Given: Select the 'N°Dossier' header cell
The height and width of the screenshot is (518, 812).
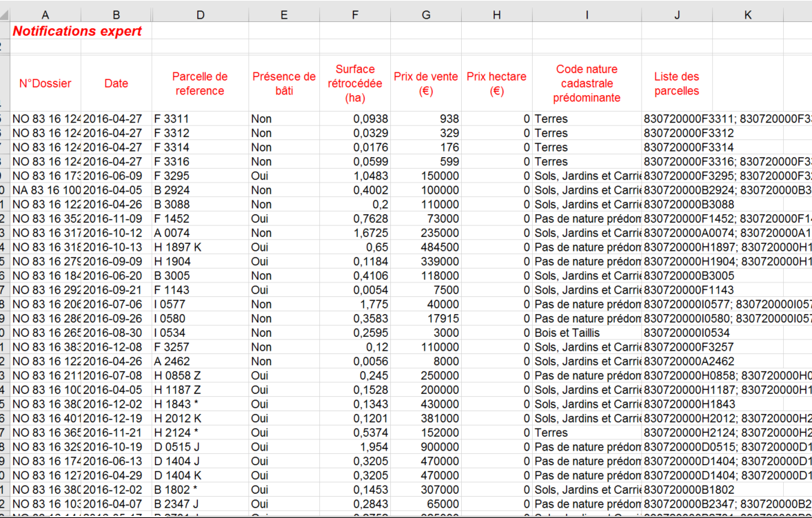Looking at the screenshot, I should tap(45, 83).
